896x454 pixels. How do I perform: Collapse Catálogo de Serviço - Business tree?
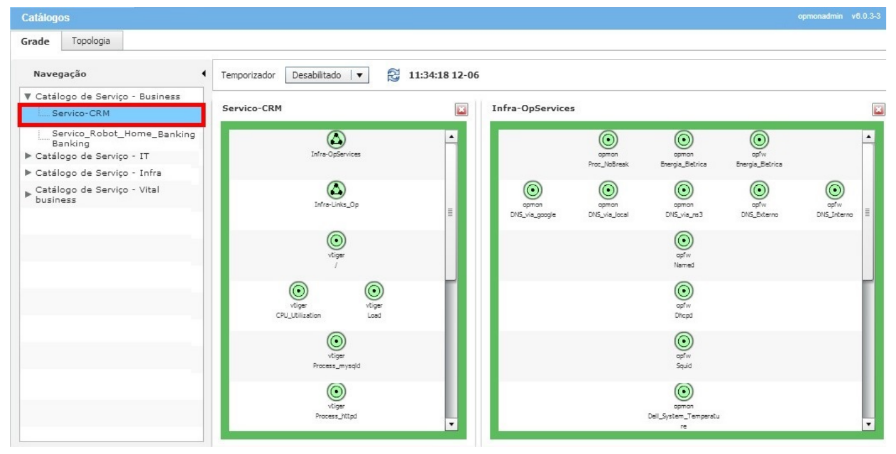[28, 97]
